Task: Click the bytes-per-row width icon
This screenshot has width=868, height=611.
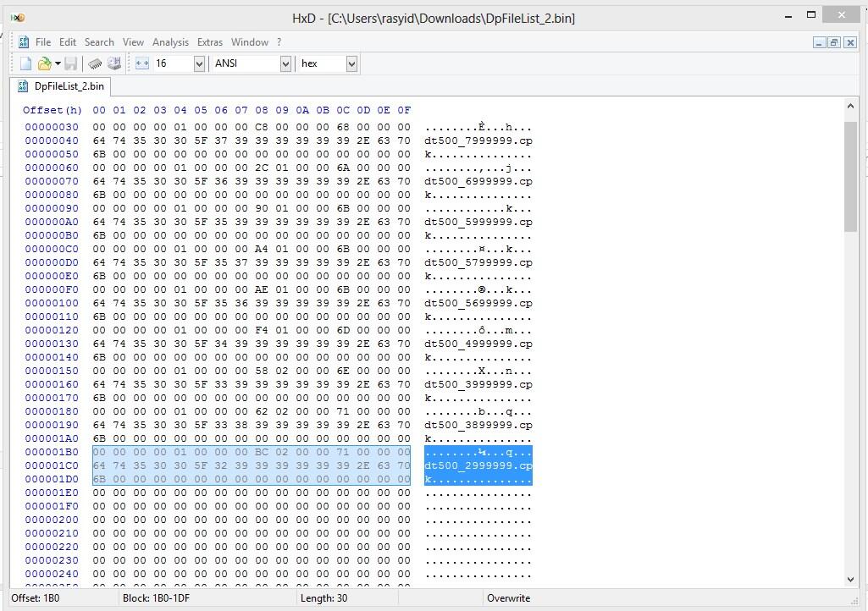Action: pyautogui.click(x=141, y=63)
